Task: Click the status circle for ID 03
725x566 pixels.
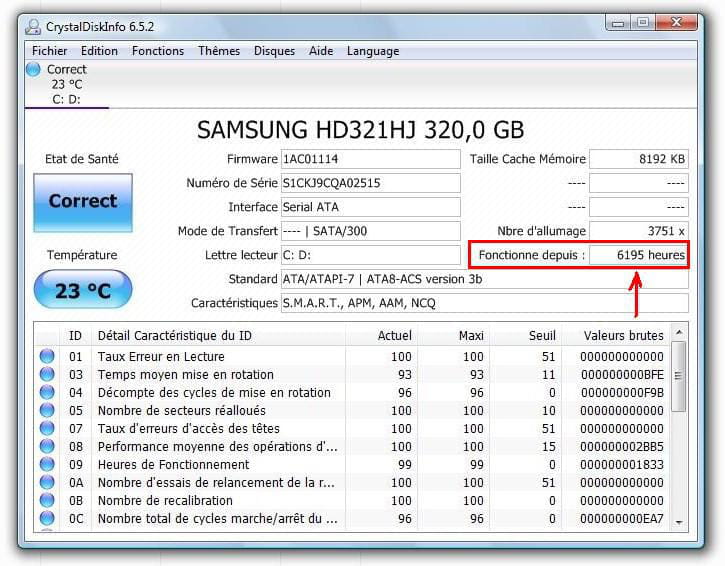Action: [47, 374]
